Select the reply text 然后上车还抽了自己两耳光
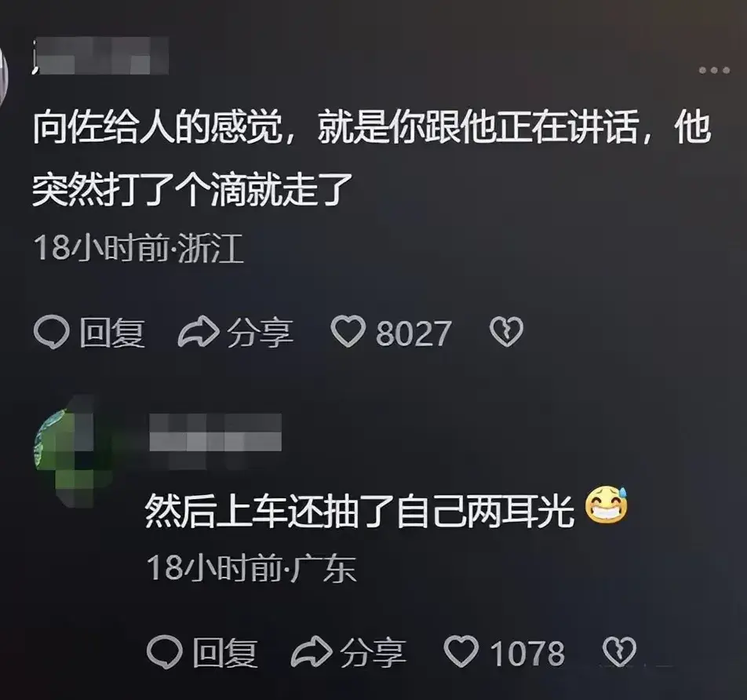Screen dimensions: 747x700 [x=359, y=510]
